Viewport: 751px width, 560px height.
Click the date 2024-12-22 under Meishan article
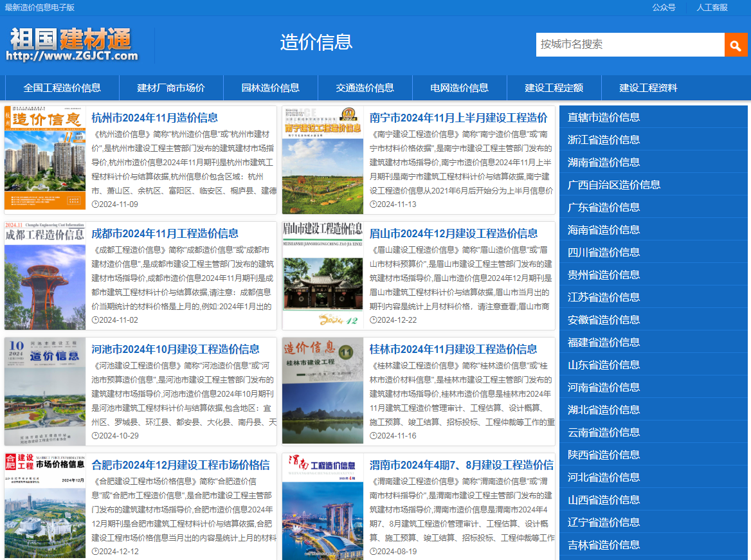point(394,320)
